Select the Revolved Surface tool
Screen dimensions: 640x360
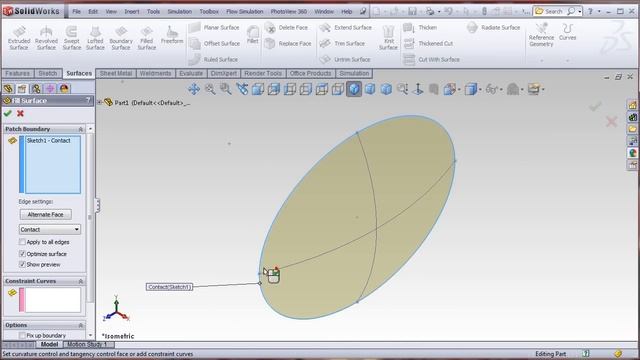(x=46, y=38)
